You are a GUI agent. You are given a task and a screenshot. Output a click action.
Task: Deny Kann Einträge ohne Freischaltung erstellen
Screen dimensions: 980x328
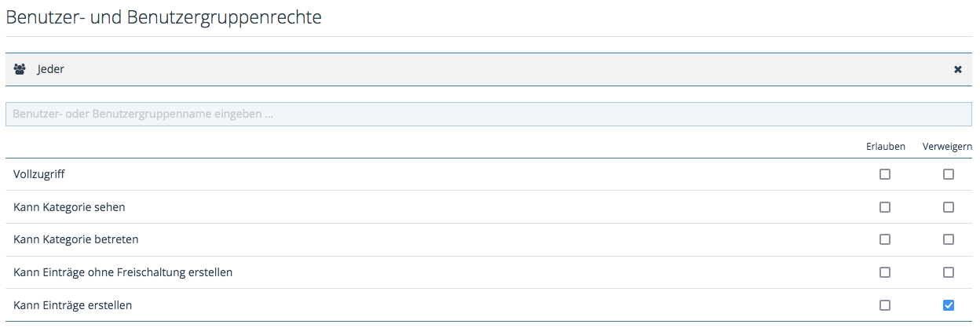click(949, 272)
